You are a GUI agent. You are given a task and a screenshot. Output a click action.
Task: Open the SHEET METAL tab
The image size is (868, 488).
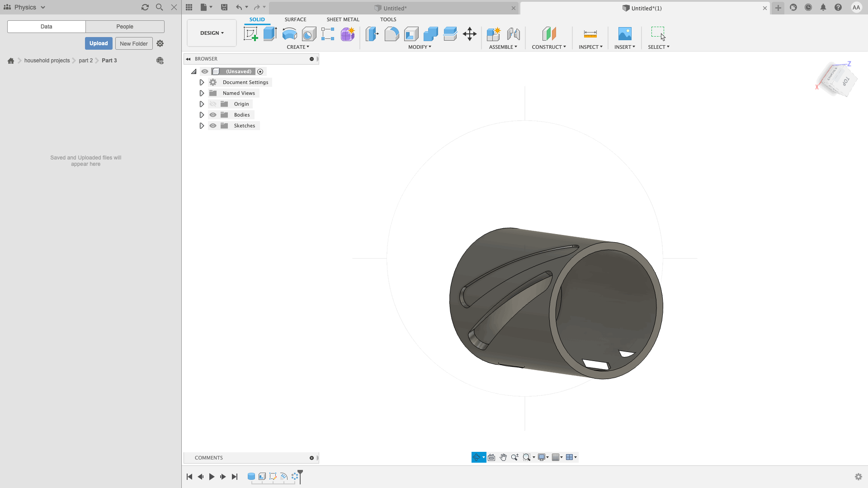[343, 19]
